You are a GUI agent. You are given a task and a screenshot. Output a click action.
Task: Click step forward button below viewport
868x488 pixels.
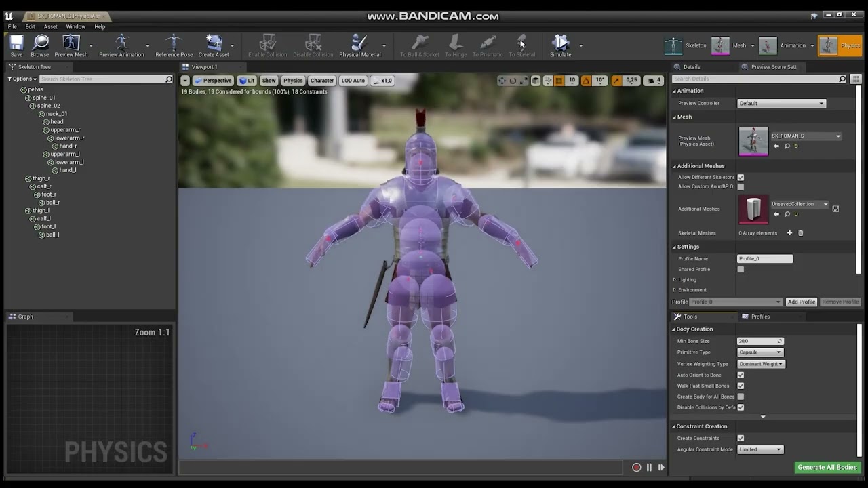pos(661,467)
